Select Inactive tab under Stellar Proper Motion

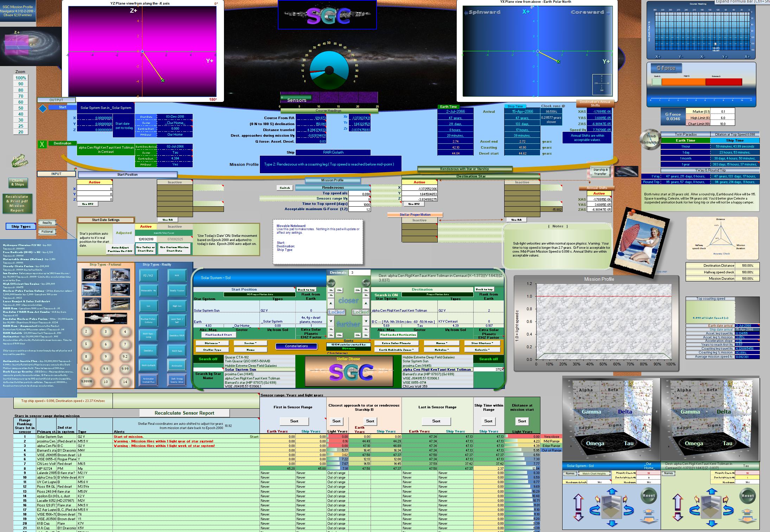pos(419,220)
